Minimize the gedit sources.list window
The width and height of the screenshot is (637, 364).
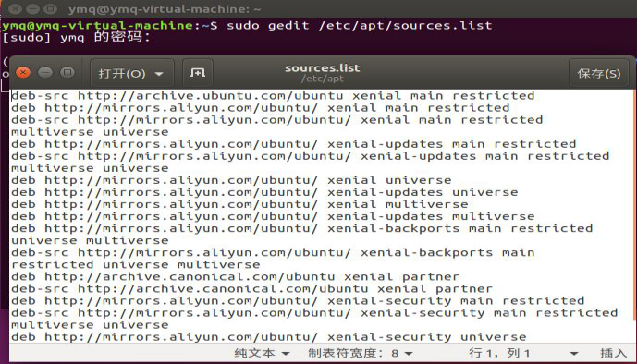click(45, 73)
